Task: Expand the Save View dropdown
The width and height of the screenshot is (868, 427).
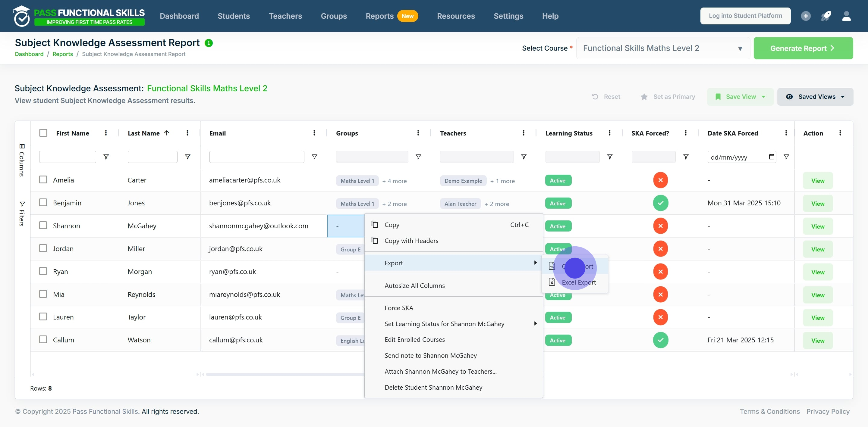Action: pyautogui.click(x=740, y=97)
